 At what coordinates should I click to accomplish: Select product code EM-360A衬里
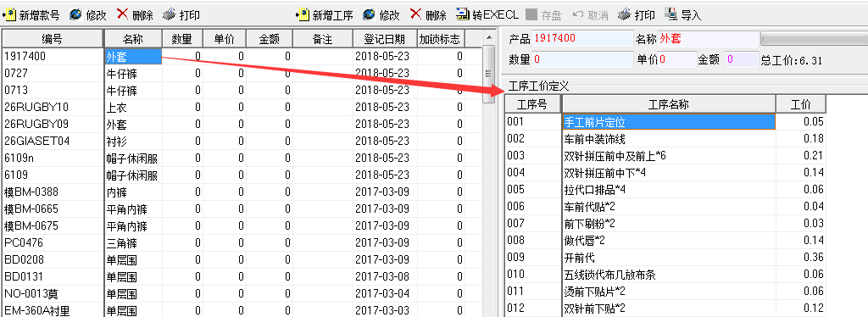[x=37, y=311]
